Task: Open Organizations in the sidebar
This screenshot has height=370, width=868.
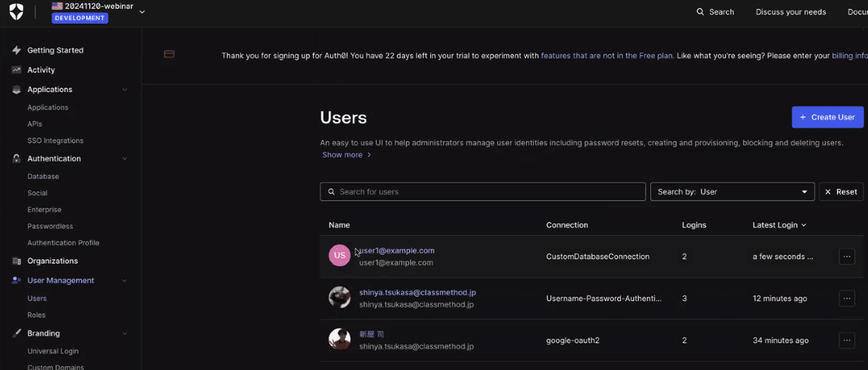Action: click(53, 261)
